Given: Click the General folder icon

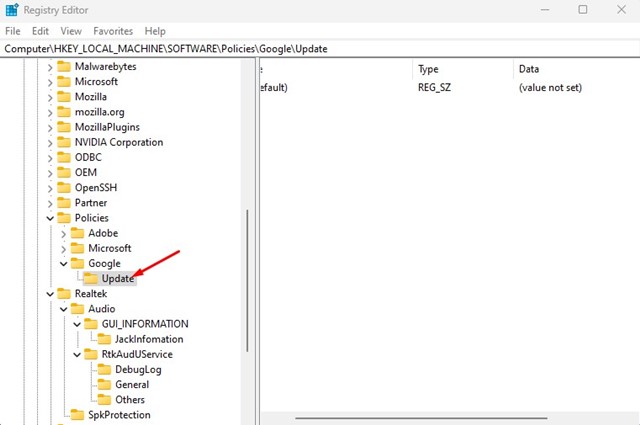Looking at the screenshot, I should pos(104,385).
